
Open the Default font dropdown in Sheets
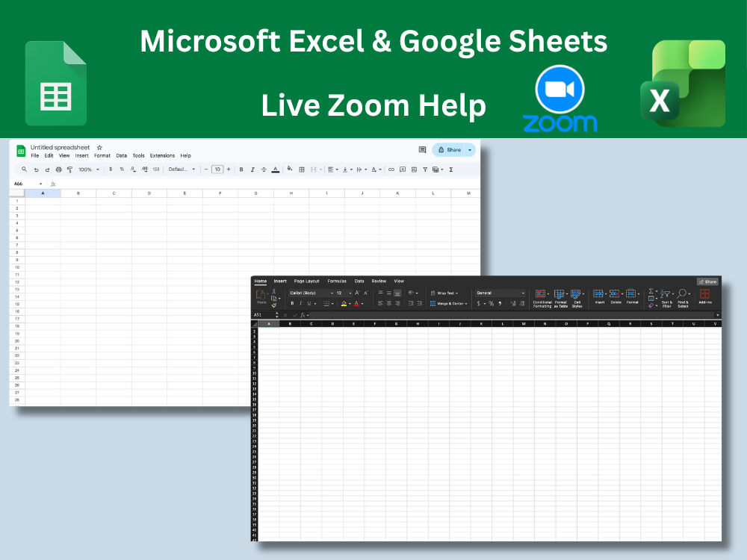182,169
